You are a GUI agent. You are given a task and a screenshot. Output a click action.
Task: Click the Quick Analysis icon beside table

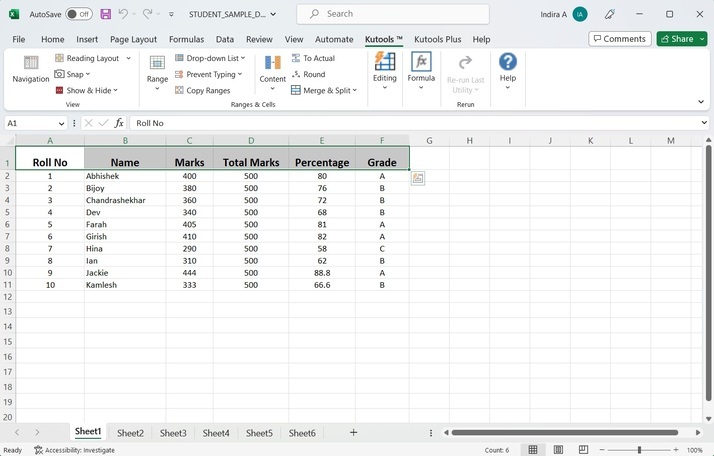click(x=418, y=178)
